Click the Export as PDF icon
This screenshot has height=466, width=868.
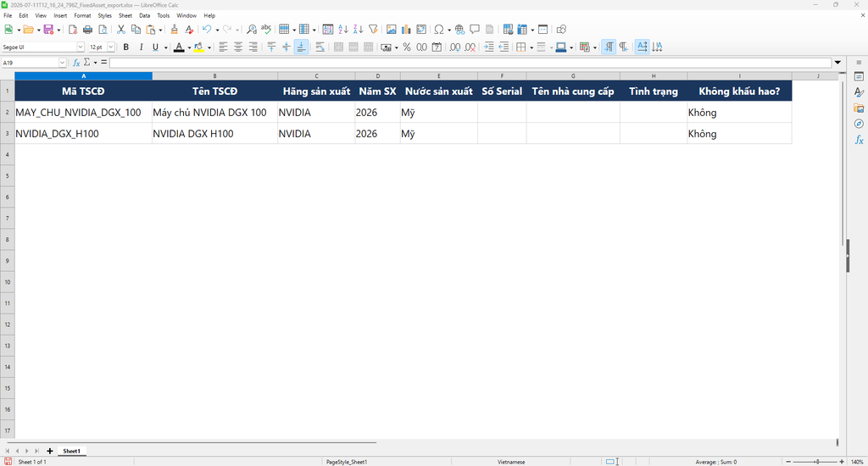tap(73, 30)
